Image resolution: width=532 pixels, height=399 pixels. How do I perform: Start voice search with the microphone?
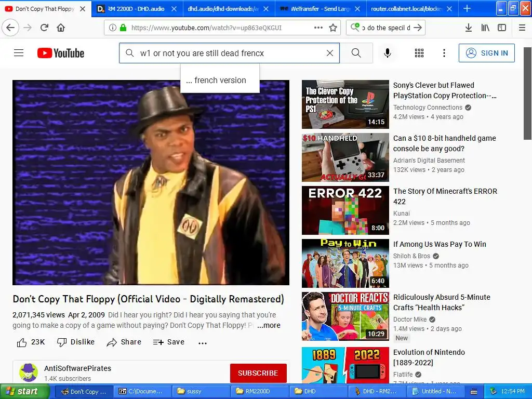pyautogui.click(x=388, y=53)
